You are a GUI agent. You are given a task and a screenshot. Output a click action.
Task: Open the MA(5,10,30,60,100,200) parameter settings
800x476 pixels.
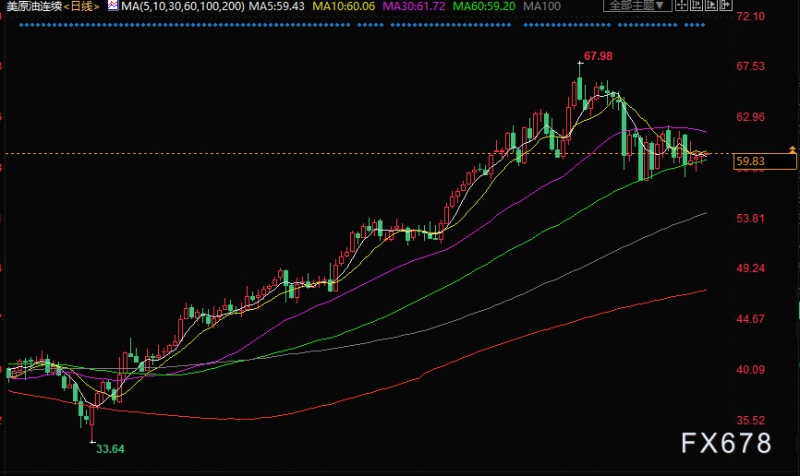pos(183,6)
